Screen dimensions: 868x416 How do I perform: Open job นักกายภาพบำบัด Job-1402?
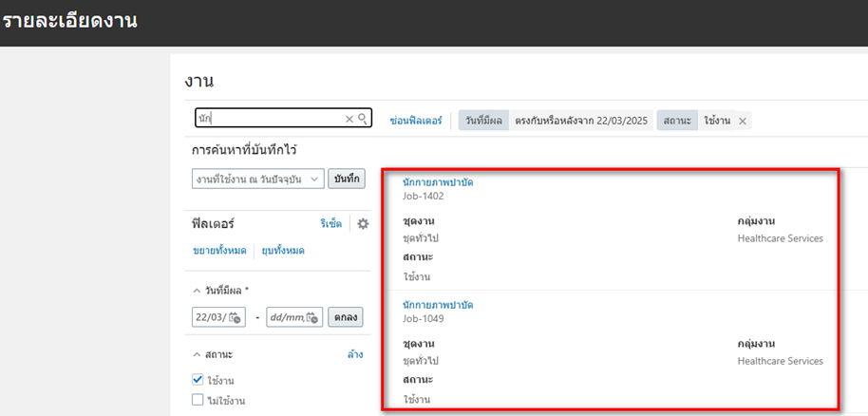pyautogui.click(x=438, y=181)
